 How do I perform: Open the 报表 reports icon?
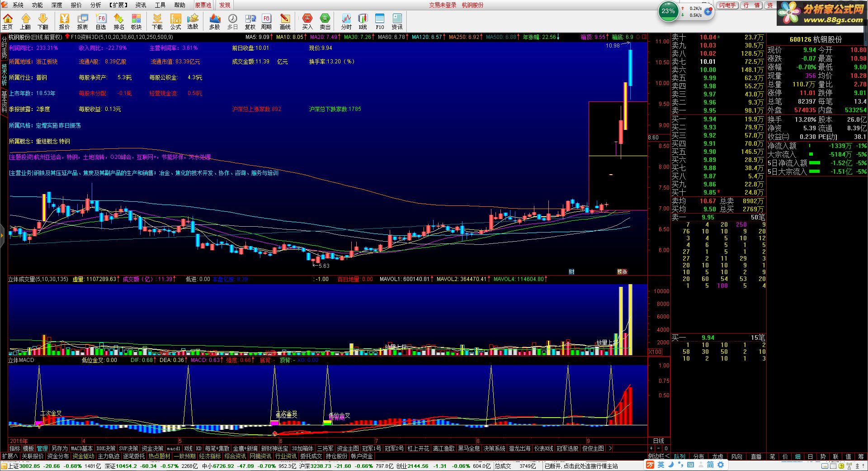coord(83,21)
